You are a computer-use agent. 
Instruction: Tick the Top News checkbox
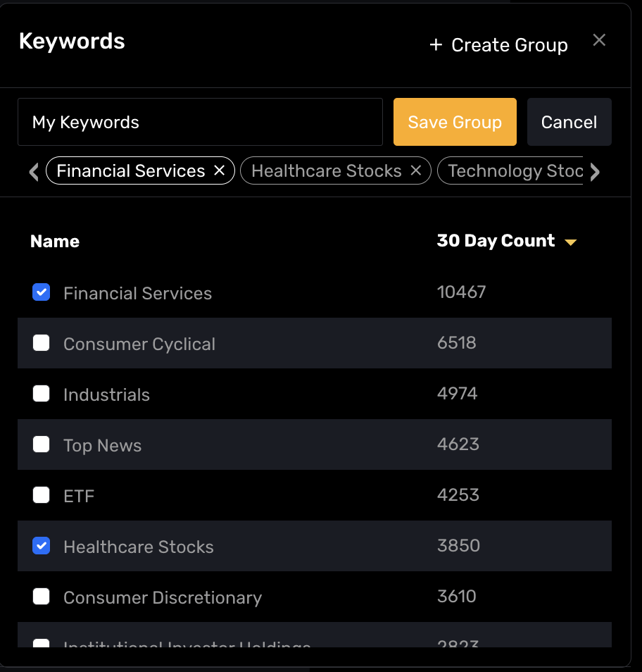click(42, 444)
